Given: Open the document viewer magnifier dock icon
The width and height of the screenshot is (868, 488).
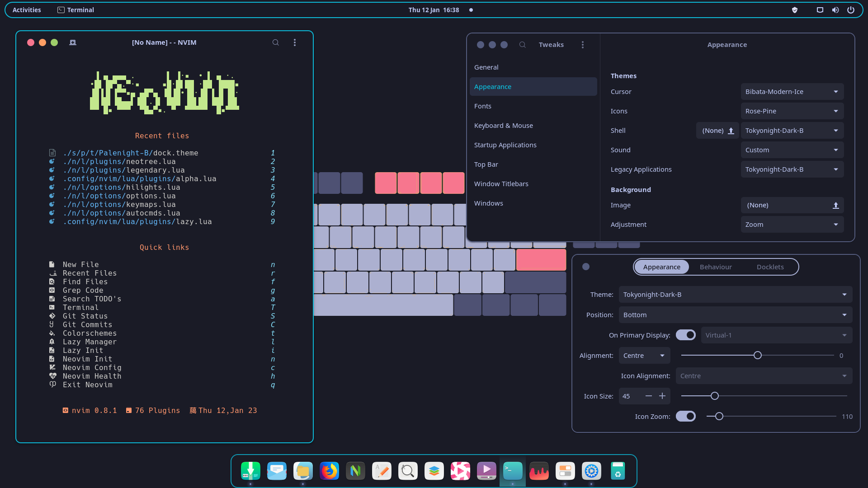Looking at the screenshot, I should click(x=408, y=471).
